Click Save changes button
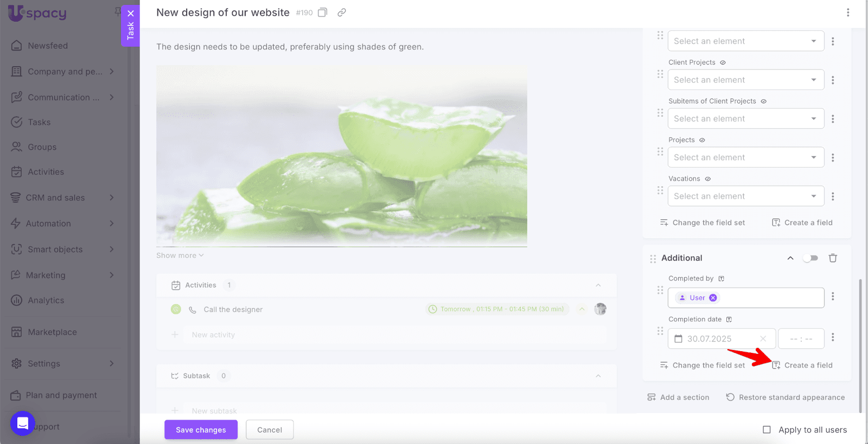This screenshot has height=444, width=868. (201, 429)
